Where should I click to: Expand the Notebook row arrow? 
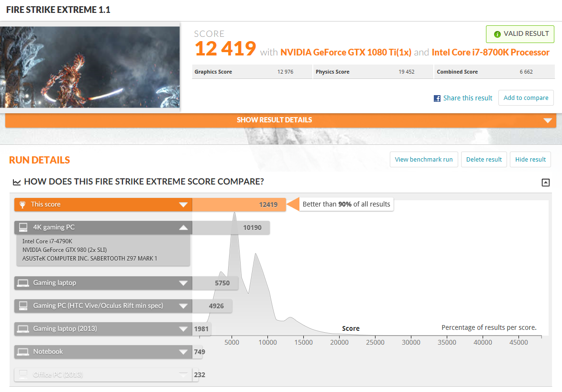(183, 352)
